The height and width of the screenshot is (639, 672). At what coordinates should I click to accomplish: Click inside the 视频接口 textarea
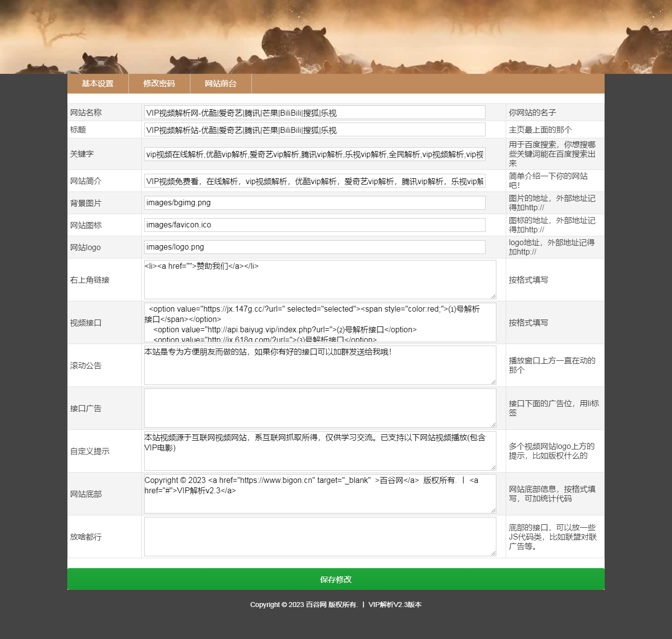click(x=320, y=322)
